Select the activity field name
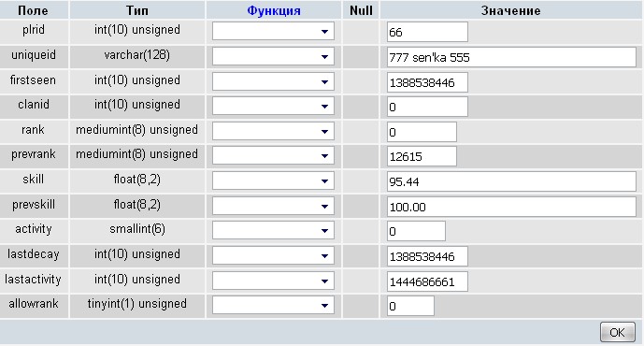Image resolution: width=644 pixels, height=346 pixels. pos(34,229)
